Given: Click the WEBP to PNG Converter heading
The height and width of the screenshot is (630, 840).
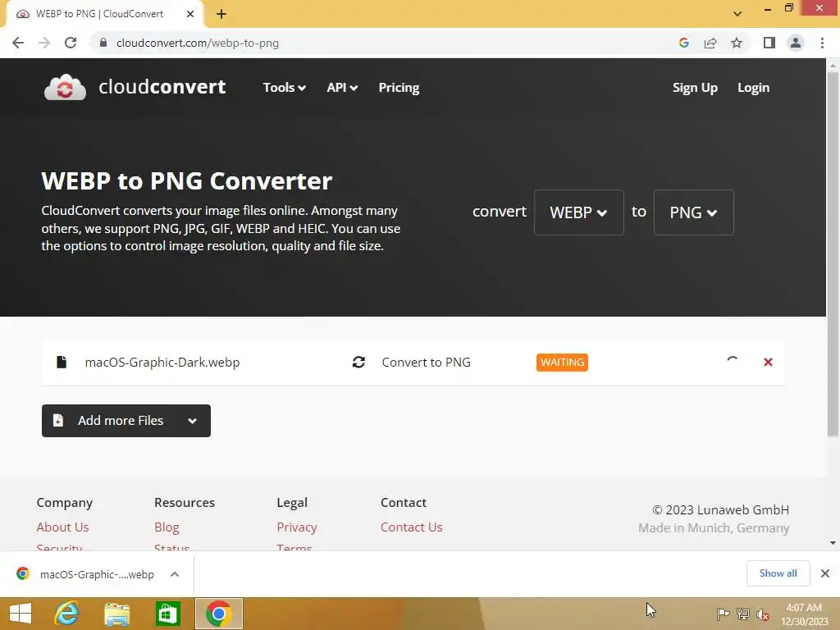Looking at the screenshot, I should coord(186,181).
